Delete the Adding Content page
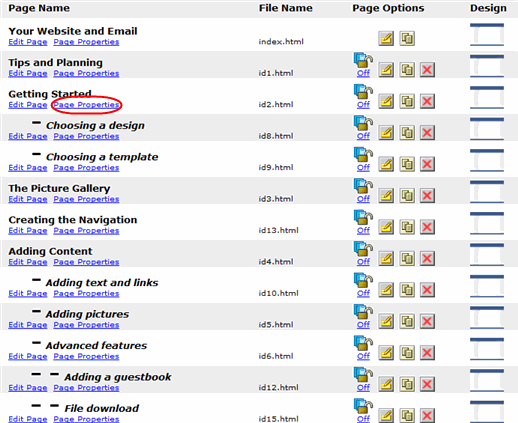518x423 pixels. [x=427, y=258]
